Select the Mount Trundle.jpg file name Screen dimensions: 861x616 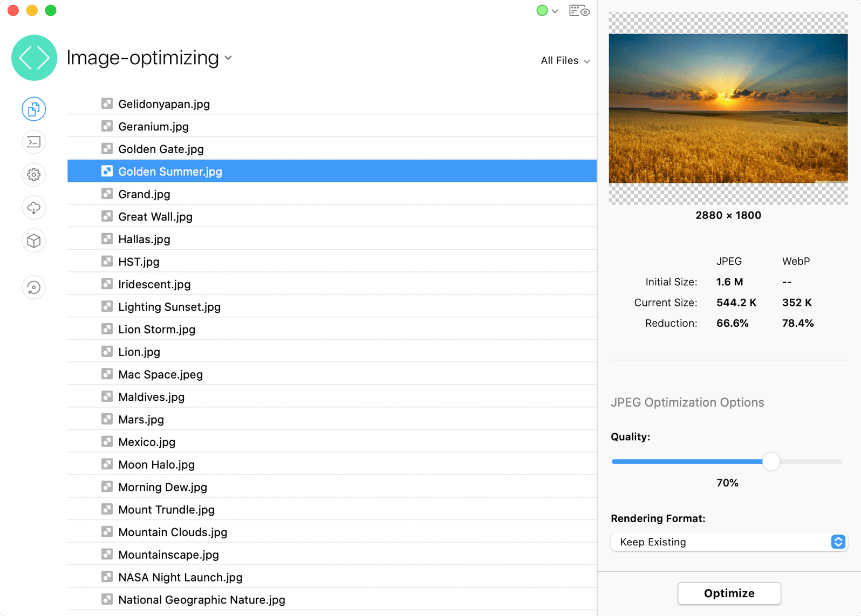click(167, 510)
